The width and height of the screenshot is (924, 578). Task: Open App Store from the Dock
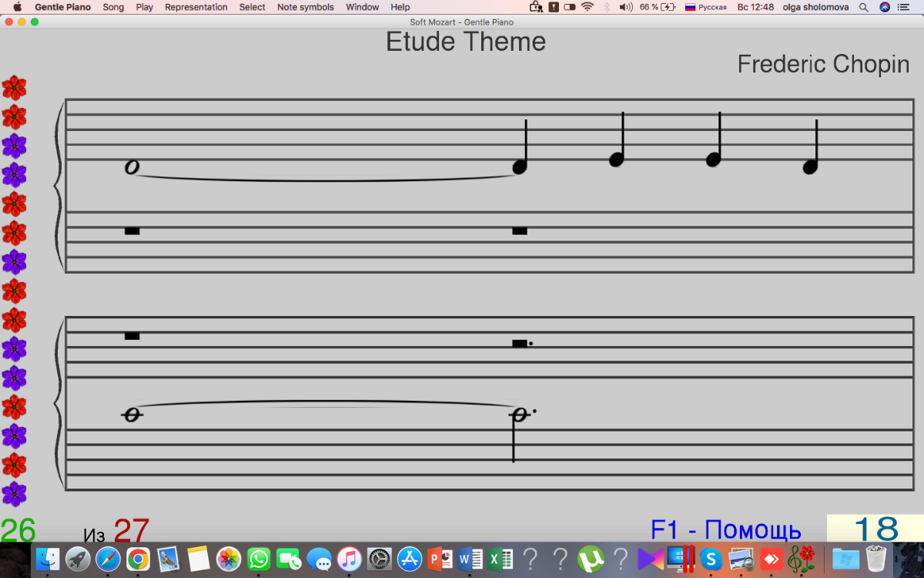tap(410, 559)
